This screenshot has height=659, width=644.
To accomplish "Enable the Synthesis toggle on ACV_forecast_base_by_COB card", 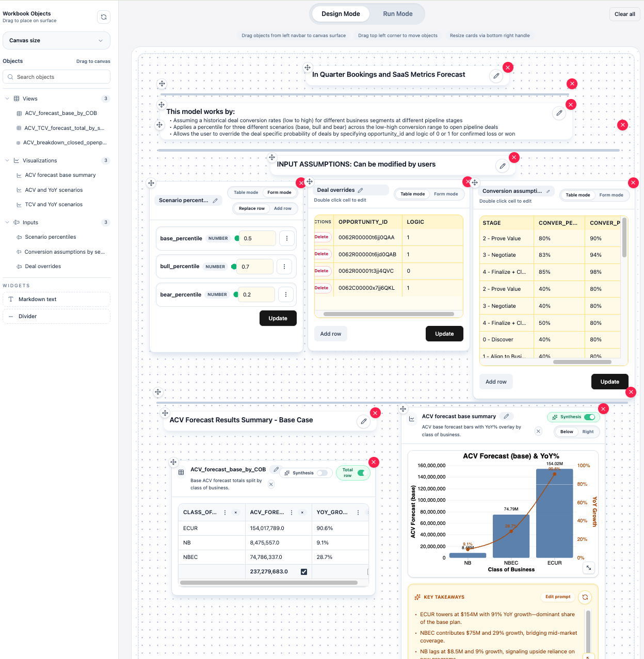I will (323, 473).
